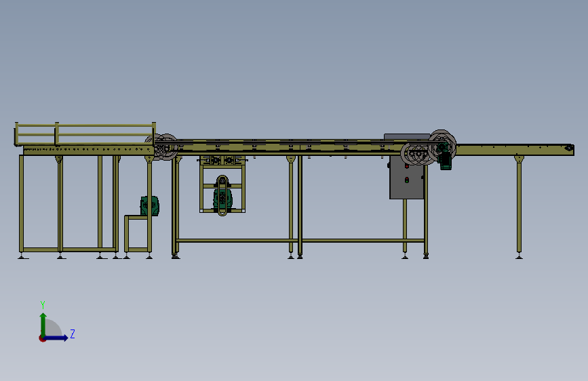Click the green Y axis of the orientation triad
Screen dimensions: 588x381
(x=43, y=324)
